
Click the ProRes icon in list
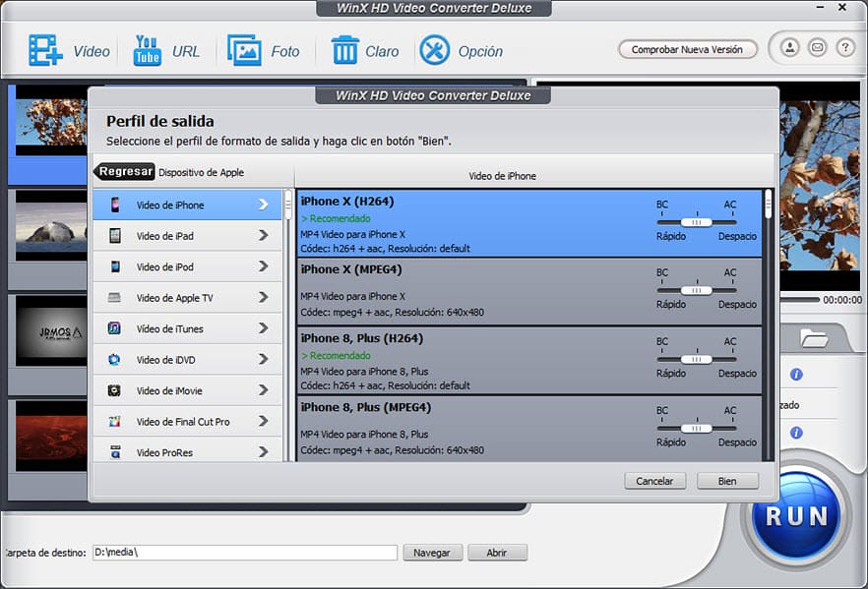tap(115, 452)
